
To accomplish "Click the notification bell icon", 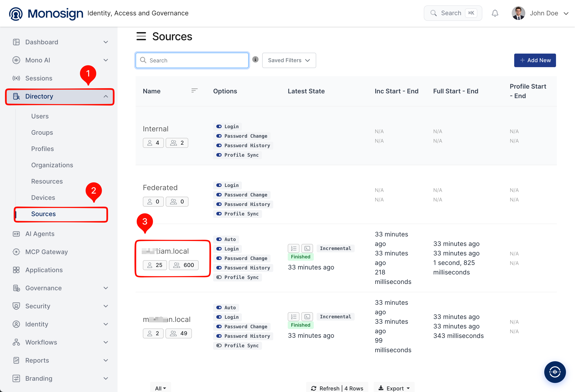I will (495, 13).
